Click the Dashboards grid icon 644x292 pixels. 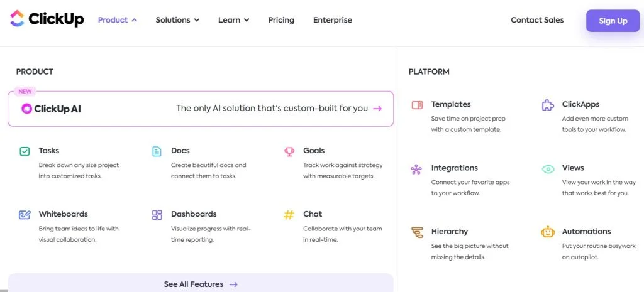[157, 215]
